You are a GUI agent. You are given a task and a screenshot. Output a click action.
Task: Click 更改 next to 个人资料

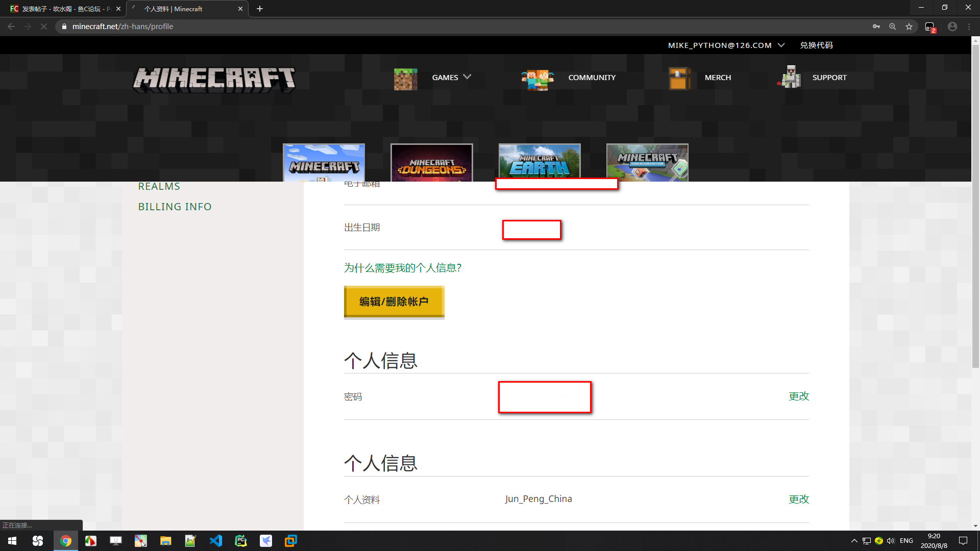(799, 499)
